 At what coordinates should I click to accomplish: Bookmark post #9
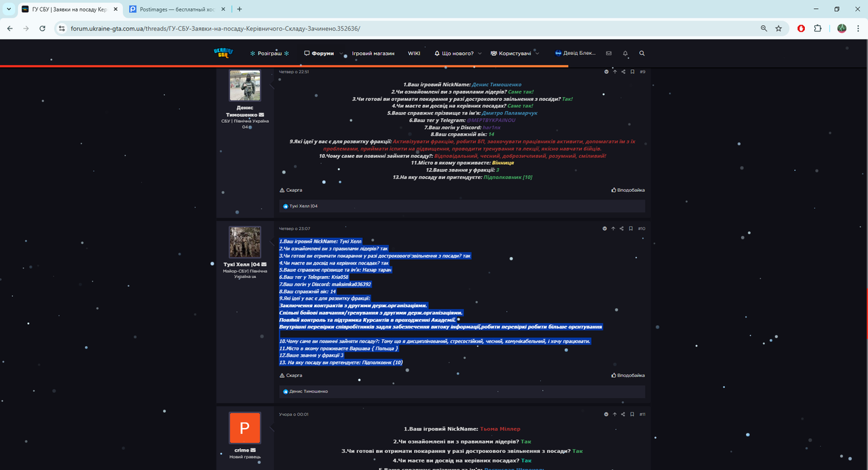(633, 71)
